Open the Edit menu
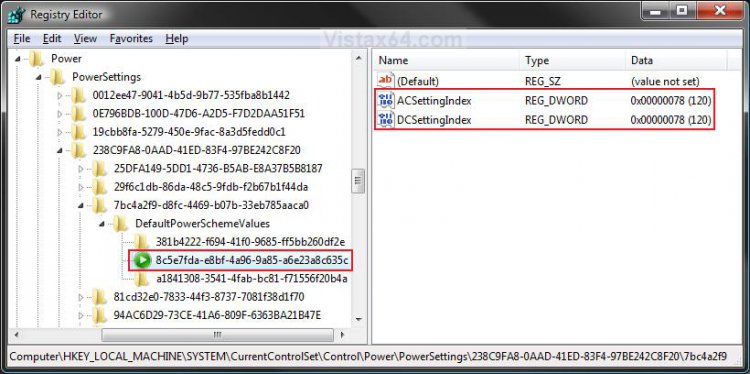 (52, 39)
